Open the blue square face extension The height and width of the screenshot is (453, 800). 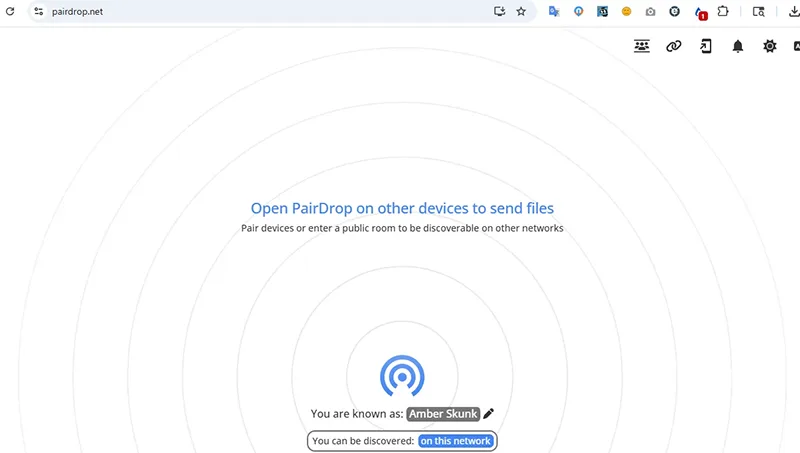(602, 11)
